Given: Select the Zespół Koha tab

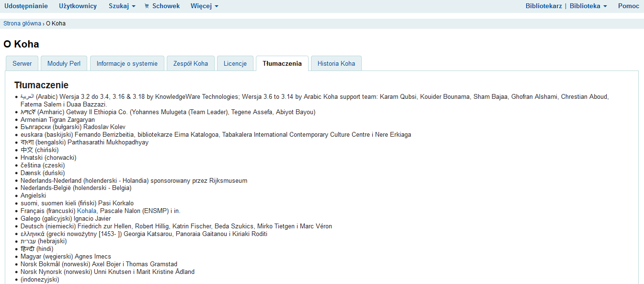Looking at the screenshot, I should [x=190, y=63].
